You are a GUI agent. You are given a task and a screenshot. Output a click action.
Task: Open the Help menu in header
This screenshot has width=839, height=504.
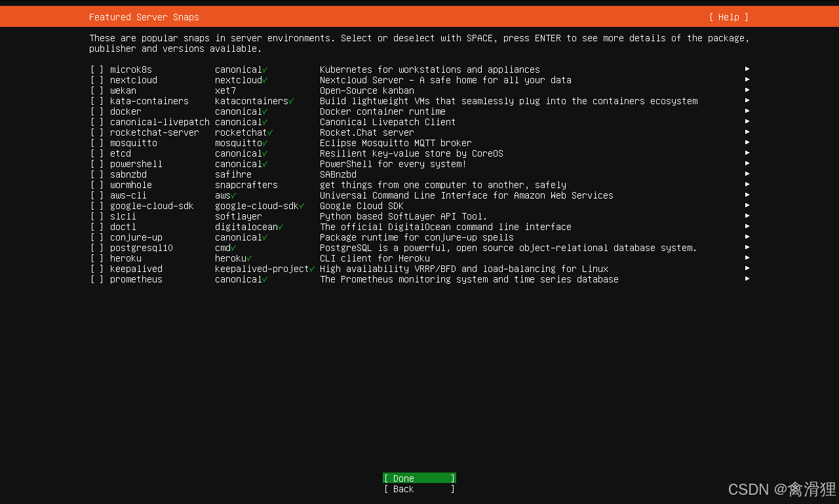[x=729, y=17]
